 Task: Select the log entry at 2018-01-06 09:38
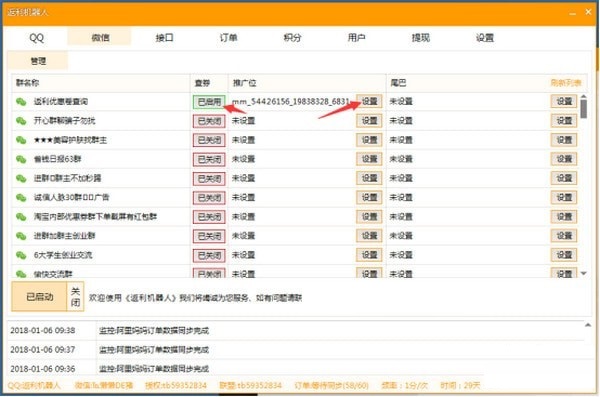click(x=296, y=330)
